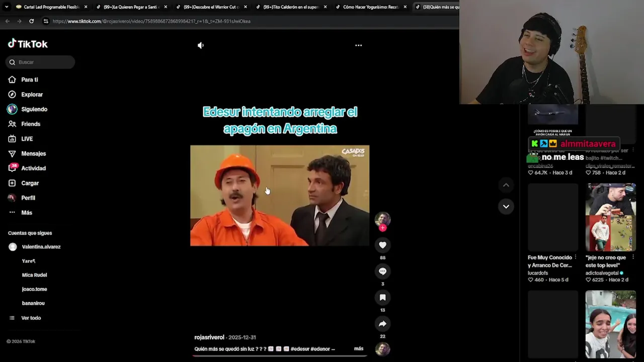Share the video with the arrow icon

click(382, 324)
